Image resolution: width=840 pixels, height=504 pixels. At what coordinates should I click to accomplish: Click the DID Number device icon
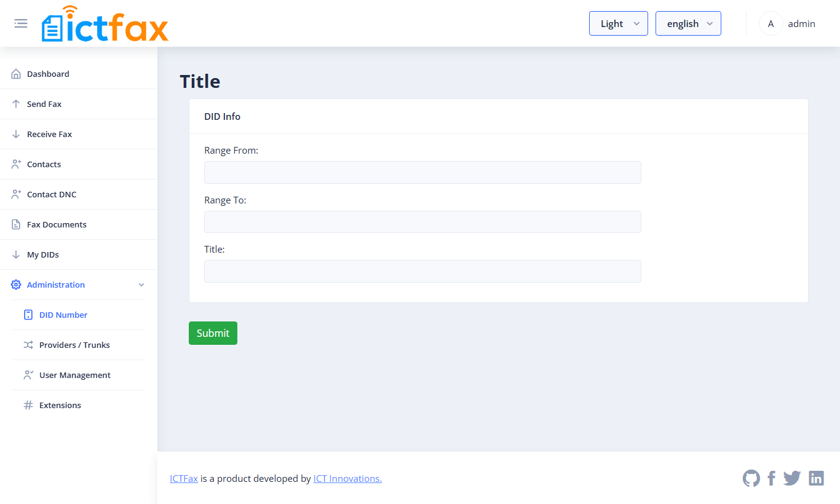(28, 315)
